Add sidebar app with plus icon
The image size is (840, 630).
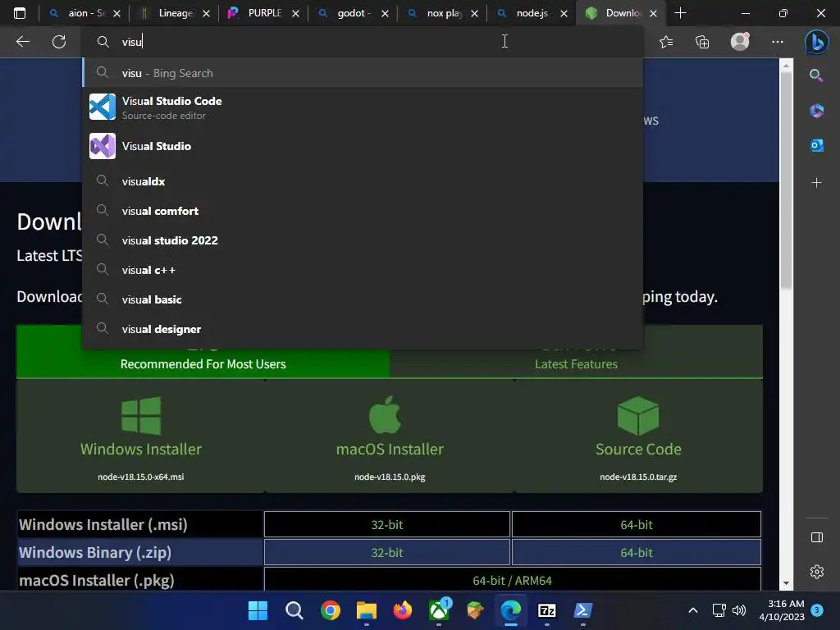(816, 183)
